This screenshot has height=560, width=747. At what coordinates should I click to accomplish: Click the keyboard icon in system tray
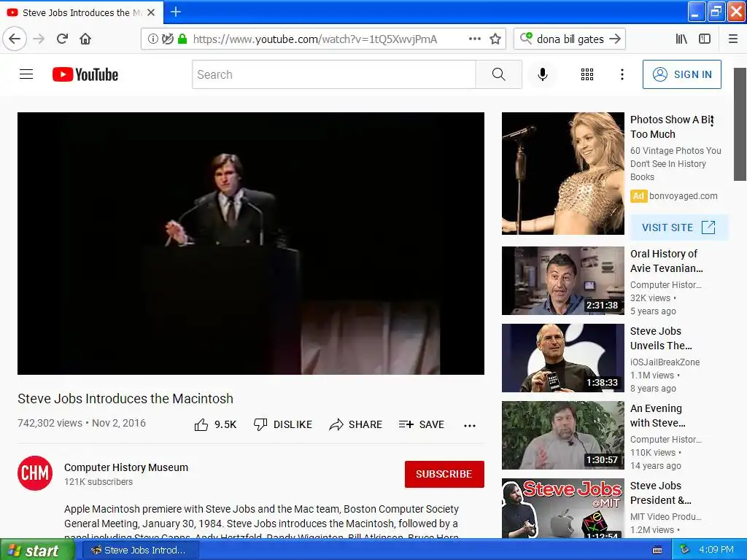click(x=657, y=551)
